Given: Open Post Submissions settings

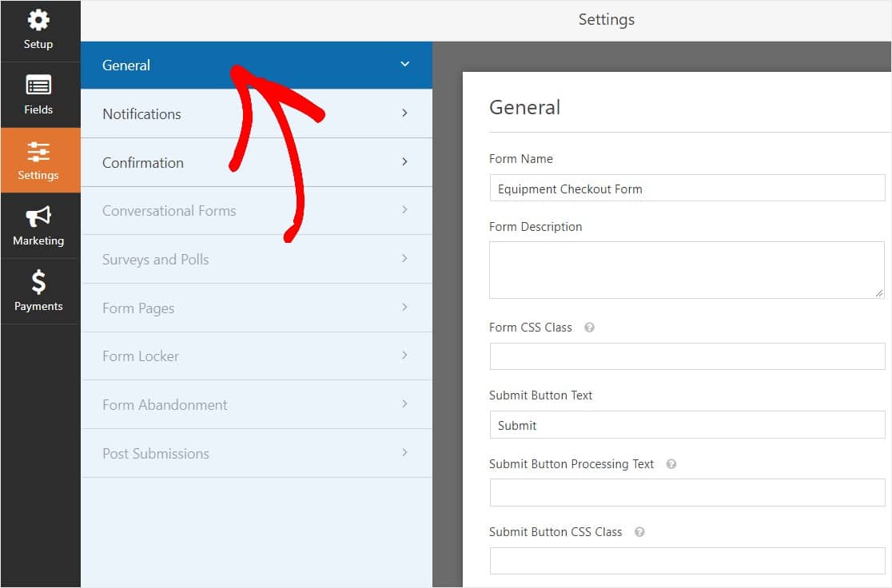Looking at the screenshot, I should 257,454.
